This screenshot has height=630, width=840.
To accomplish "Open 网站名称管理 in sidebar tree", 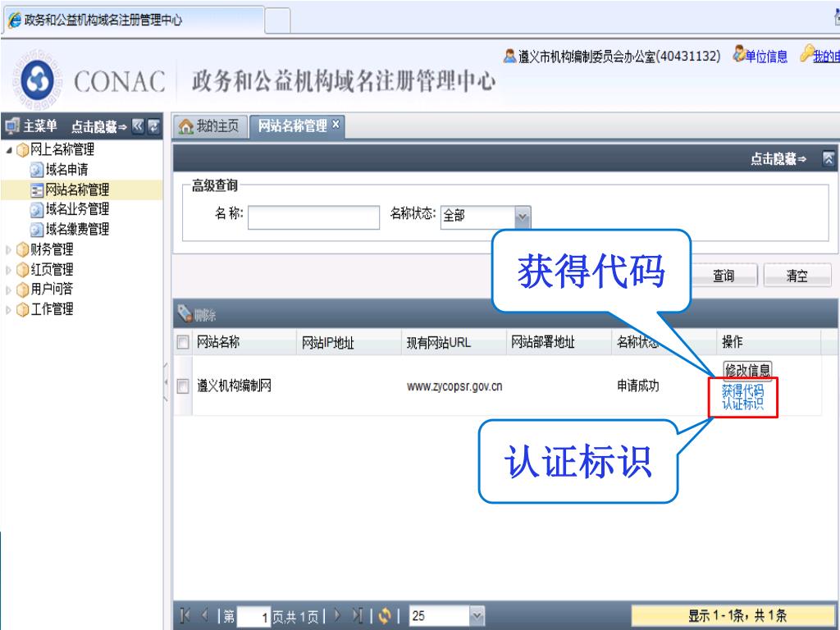I will point(77,189).
